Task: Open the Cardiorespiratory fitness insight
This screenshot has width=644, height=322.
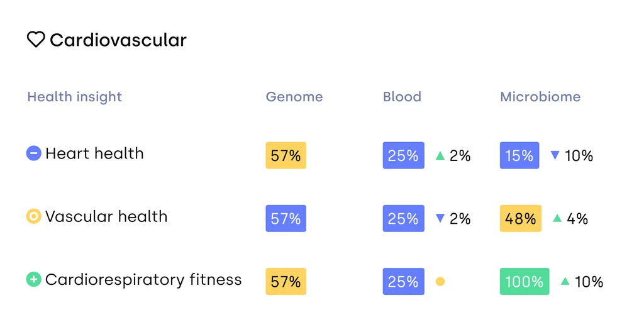Action: pyautogui.click(x=143, y=279)
